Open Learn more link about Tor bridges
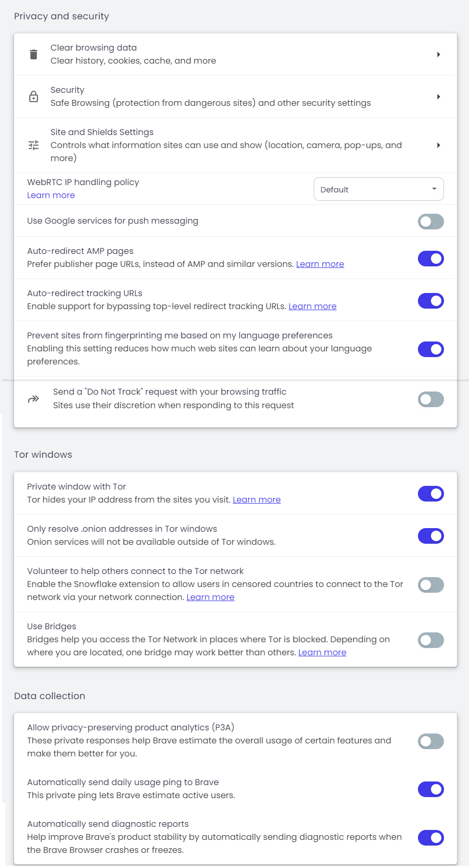Viewport: 469px width, 868px height. coord(322,652)
